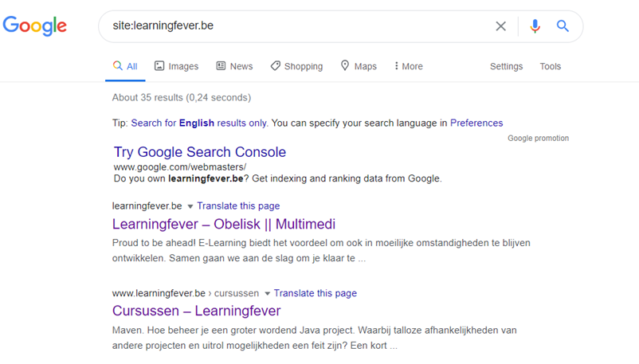
Task: Expand dropdown arrow beside cursussen breadcrumb
Action: point(267,293)
